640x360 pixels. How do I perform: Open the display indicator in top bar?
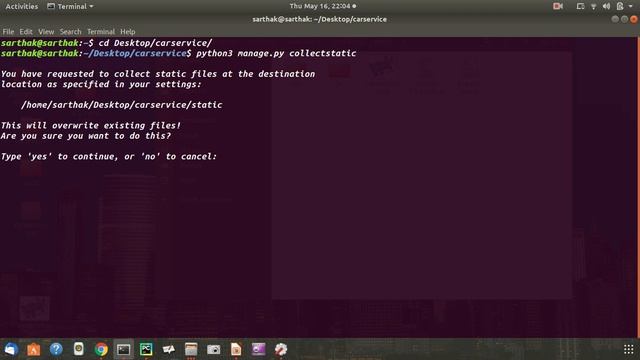pyautogui.click(x=580, y=6)
